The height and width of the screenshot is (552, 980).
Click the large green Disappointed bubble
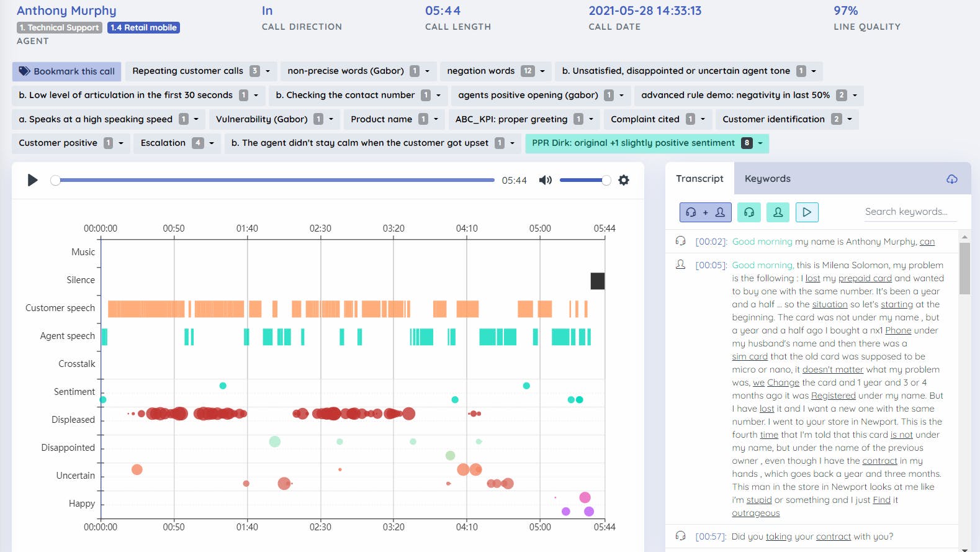[275, 441]
